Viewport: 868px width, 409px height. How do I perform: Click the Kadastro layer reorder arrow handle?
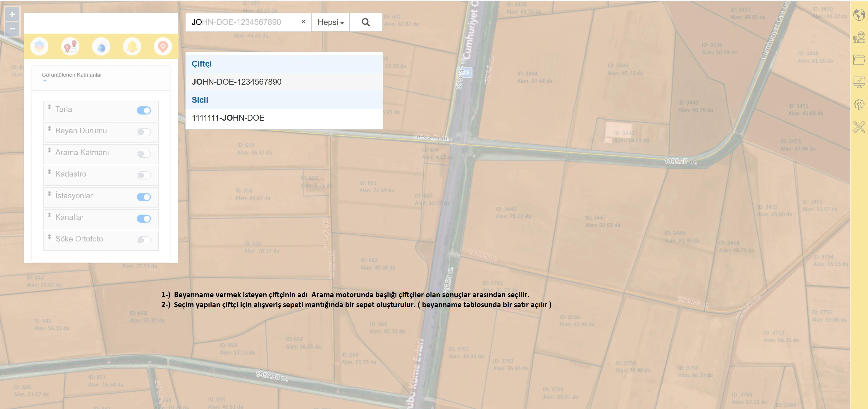click(50, 172)
